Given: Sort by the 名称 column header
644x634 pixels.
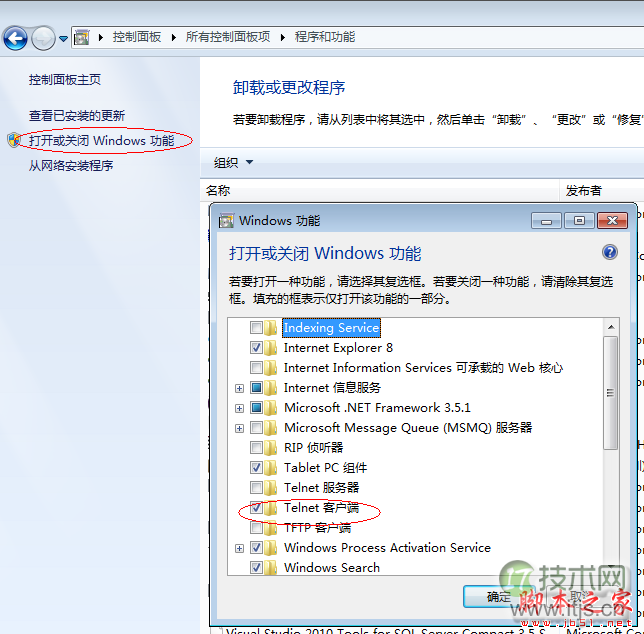Looking at the screenshot, I should tap(218, 190).
